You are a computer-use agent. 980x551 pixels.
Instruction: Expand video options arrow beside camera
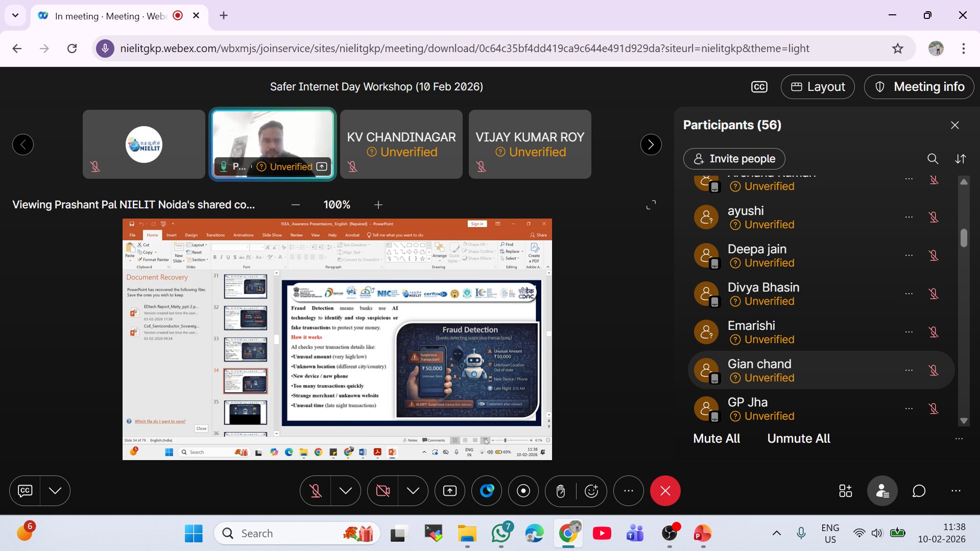click(x=413, y=491)
